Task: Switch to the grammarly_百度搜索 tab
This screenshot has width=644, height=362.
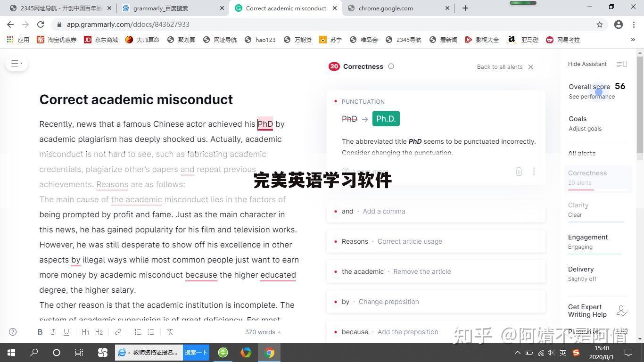Action: pos(173,8)
